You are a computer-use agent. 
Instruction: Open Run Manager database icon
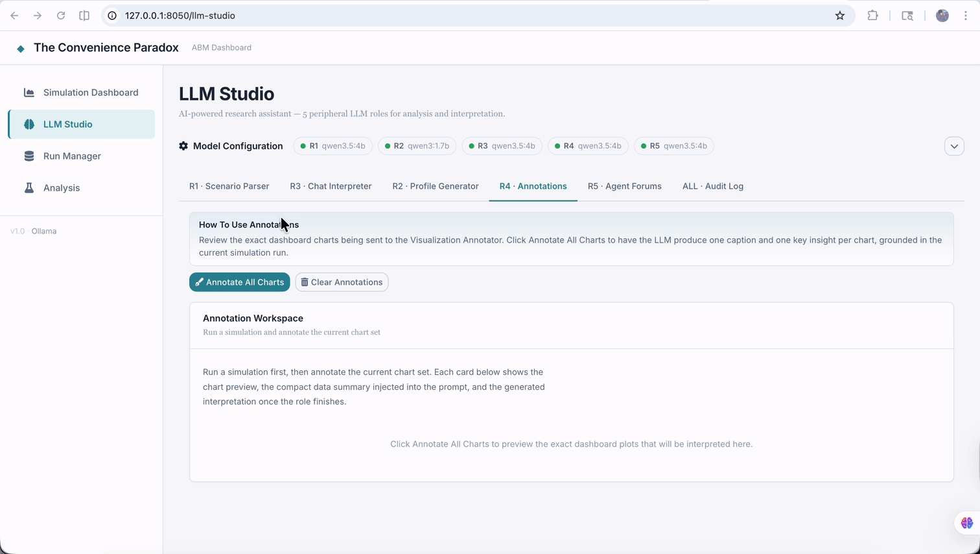point(29,156)
